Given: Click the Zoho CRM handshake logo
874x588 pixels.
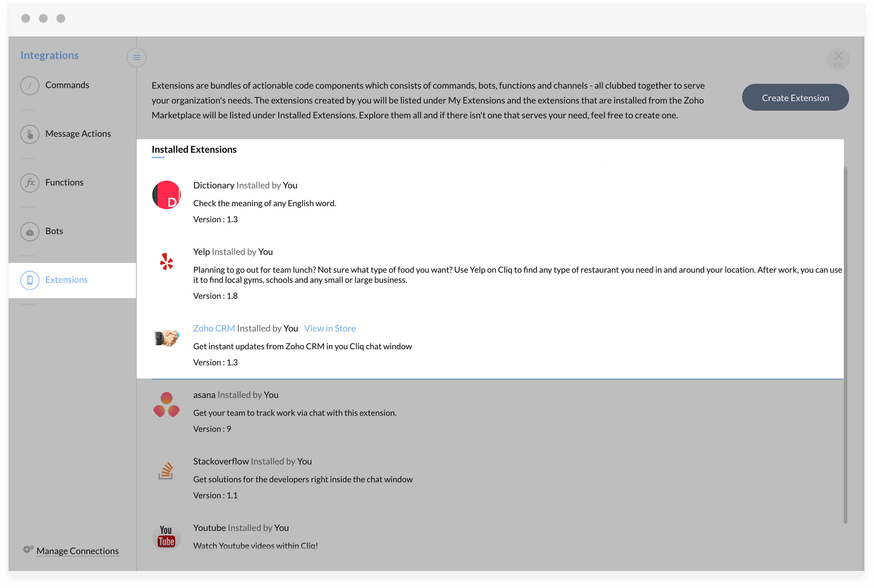Looking at the screenshot, I should coord(166,338).
